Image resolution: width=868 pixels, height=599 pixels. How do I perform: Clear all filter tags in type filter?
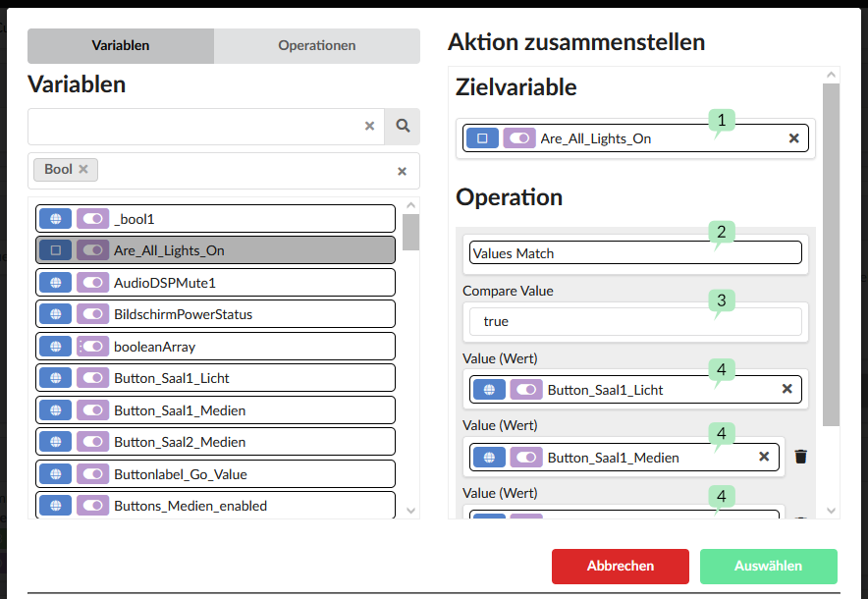tap(402, 171)
